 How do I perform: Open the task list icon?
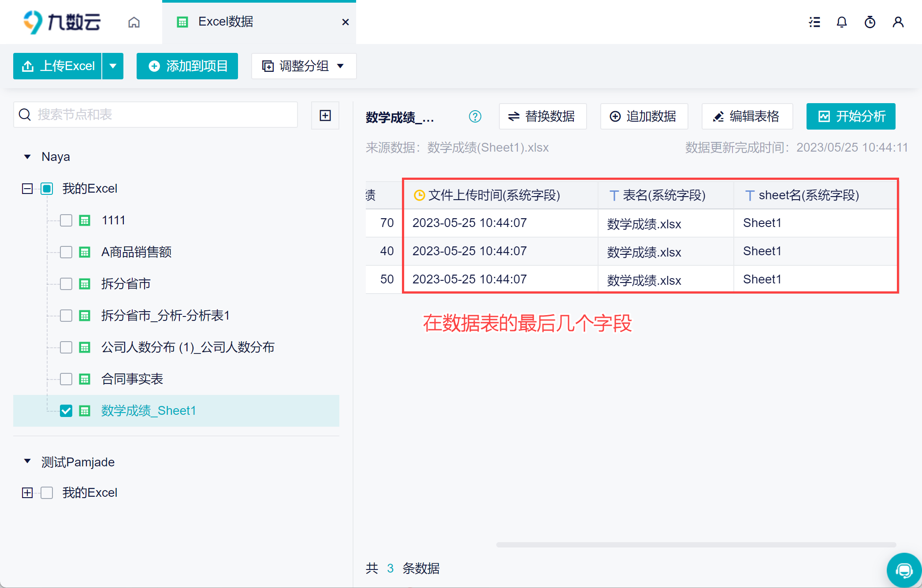(x=814, y=22)
